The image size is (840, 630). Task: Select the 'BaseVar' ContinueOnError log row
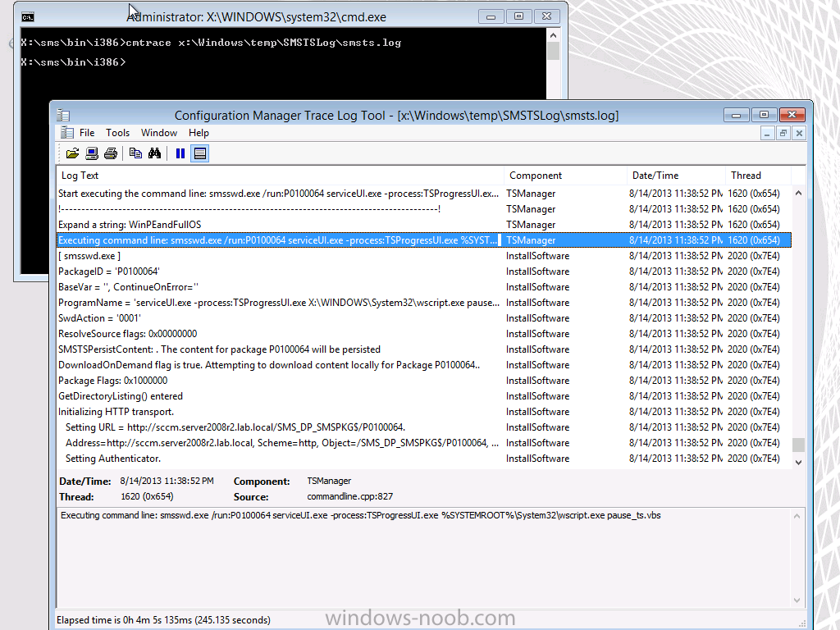point(424,286)
